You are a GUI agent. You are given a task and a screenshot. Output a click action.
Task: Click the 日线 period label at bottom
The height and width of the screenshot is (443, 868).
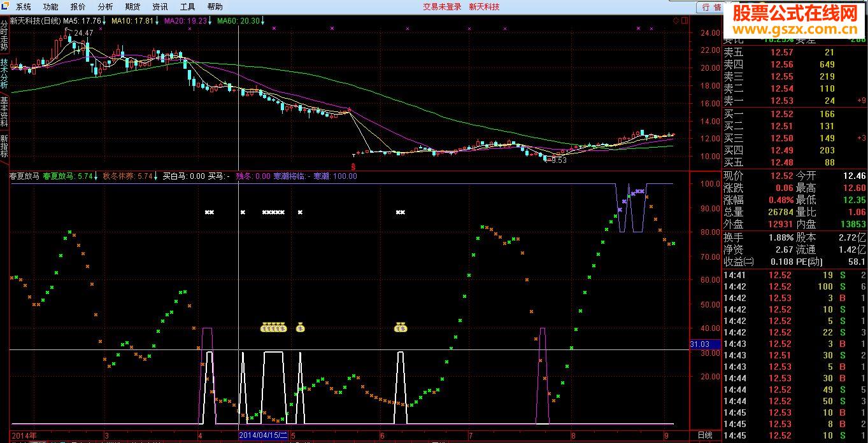(x=705, y=435)
